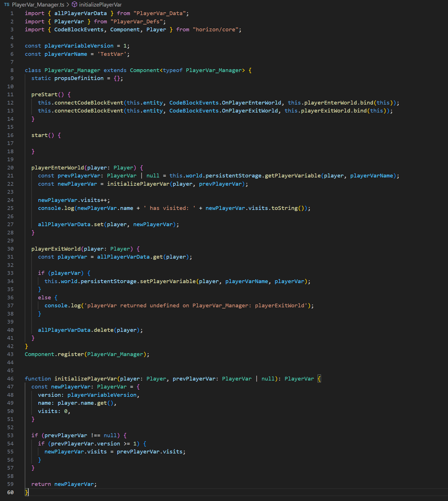Screen dimensions: 448x501
Task: Click OnPlayerExitWorld event on line 13
Action: [250, 111]
